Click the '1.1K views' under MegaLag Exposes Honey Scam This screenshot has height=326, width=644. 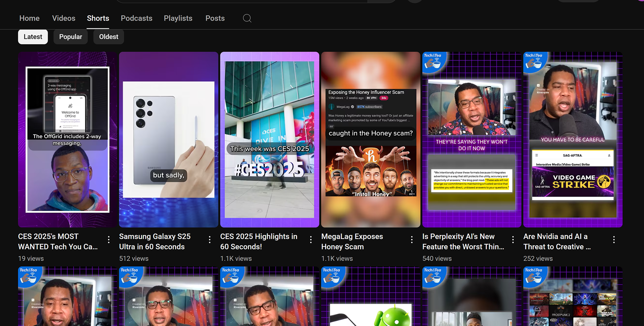coord(337,259)
